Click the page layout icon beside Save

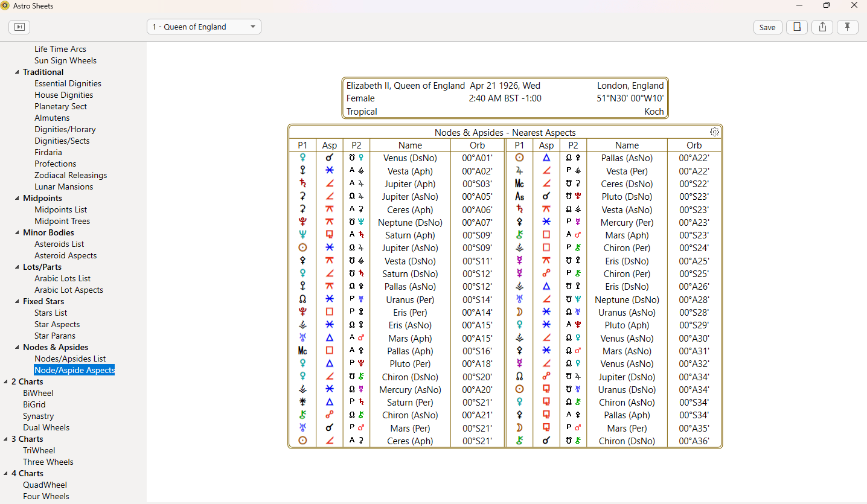(x=797, y=27)
